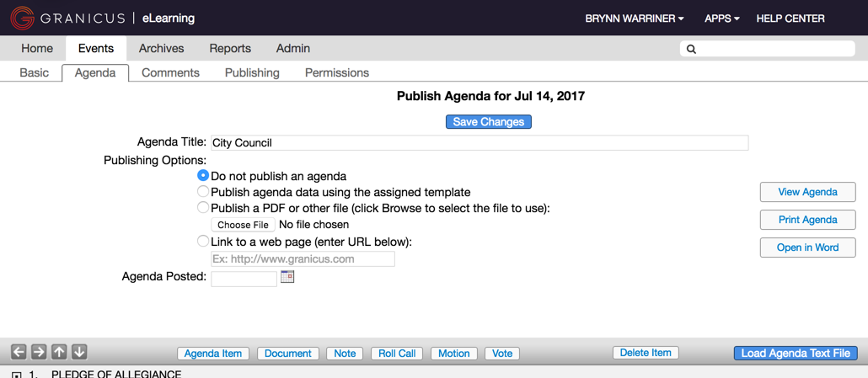The height and width of the screenshot is (378, 868).
Task: Move item up with up arrow icon
Action: (x=59, y=351)
